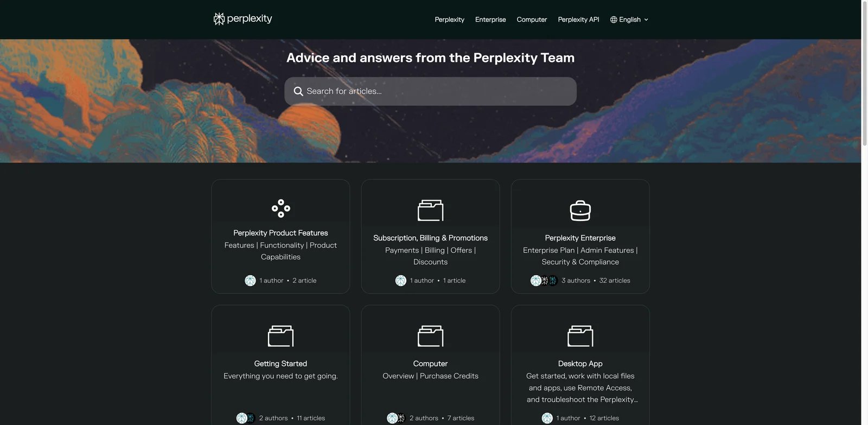Open the Enterprise nav link
Viewport: 868px width, 425px height.
[490, 20]
